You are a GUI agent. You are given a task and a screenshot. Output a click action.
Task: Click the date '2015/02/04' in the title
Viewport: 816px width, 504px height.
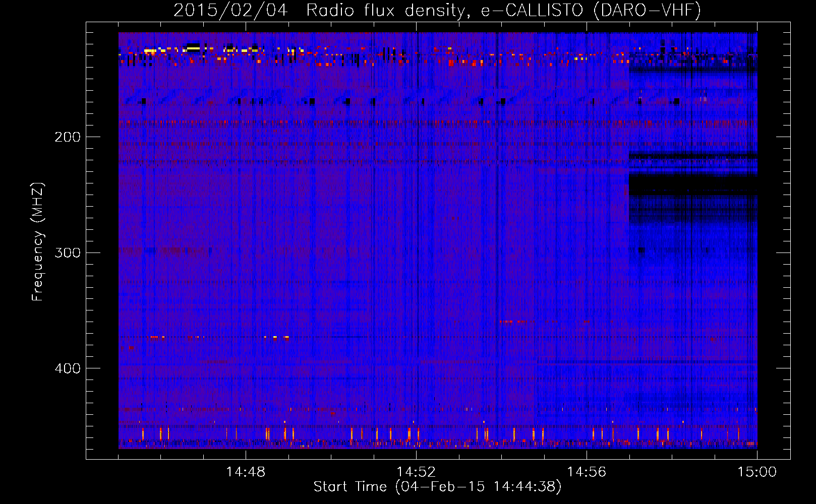click(230, 10)
